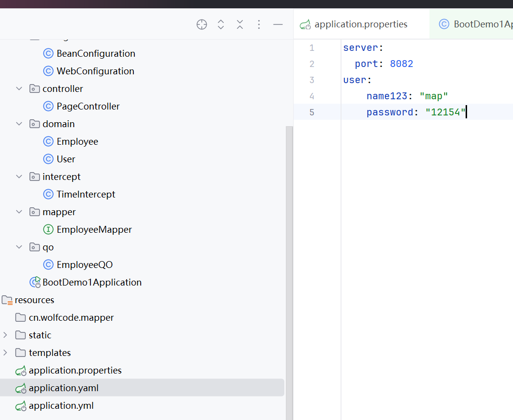
Task: Open the PageController class
Action: [x=88, y=106]
